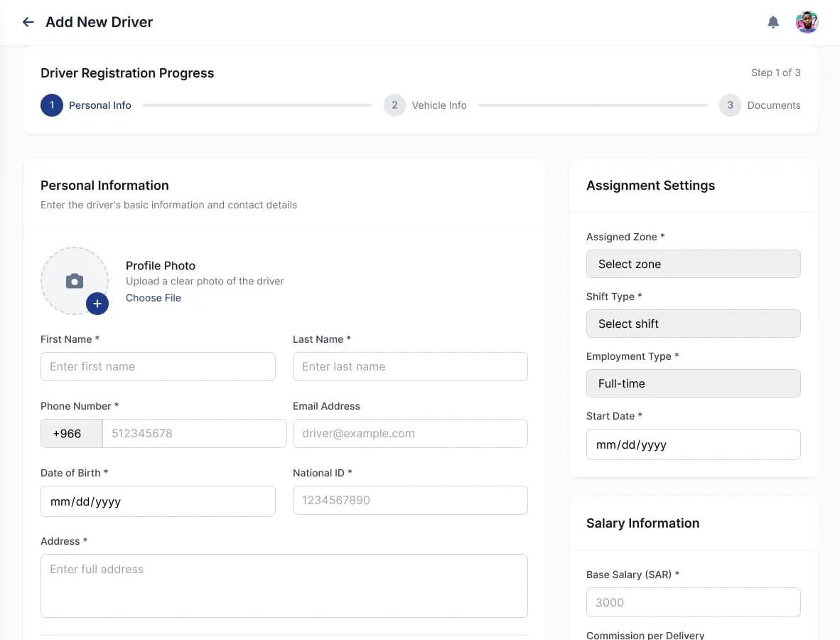Click the Profile Photo label
This screenshot has width=840, height=640.
[160, 265]
